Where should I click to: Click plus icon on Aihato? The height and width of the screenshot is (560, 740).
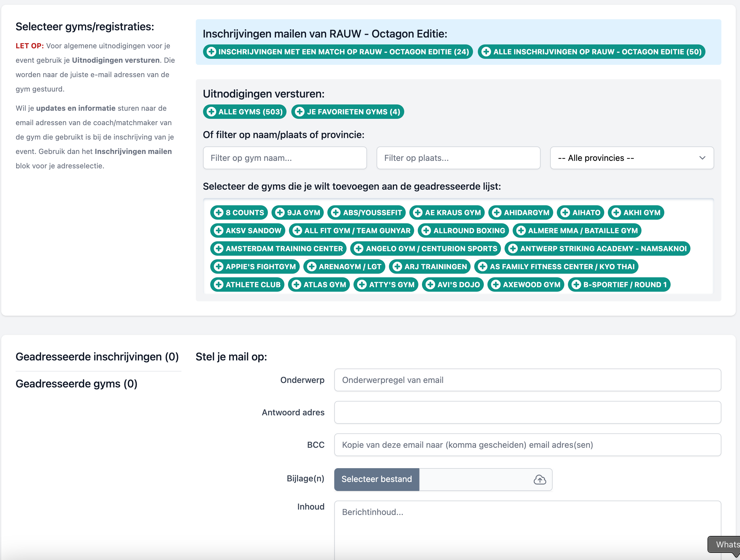[565, 213]
